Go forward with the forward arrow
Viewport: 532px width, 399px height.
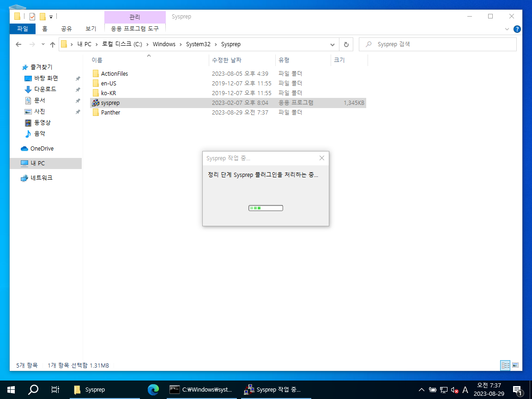(32, 44)
